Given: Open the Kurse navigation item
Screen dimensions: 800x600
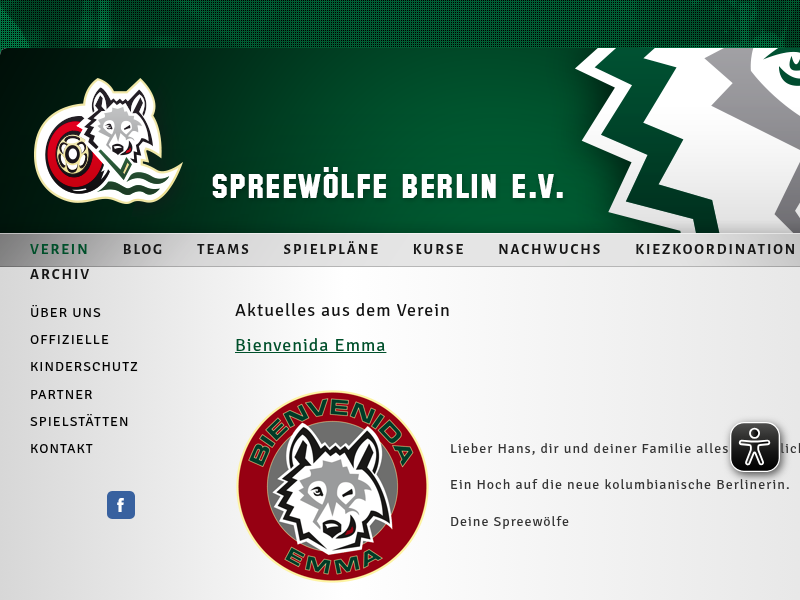Looking at the screenshot, I should pyautogui.click(x=439, y=249).
